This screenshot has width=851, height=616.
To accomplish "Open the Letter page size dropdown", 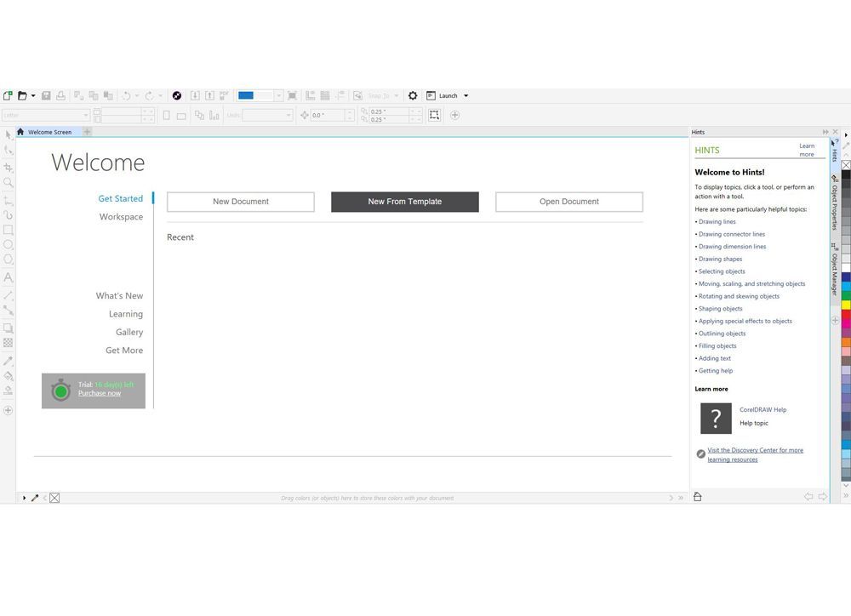I will pos(86,115).
